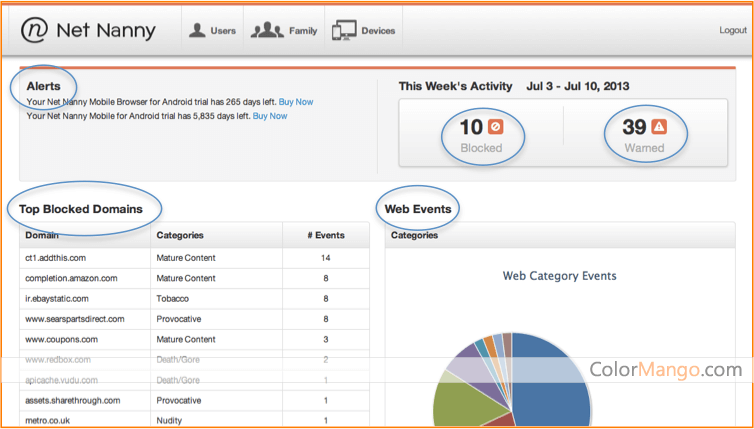754x429 pixels.
Task: Click the Net Nanny logo icon
Action: 34,30
